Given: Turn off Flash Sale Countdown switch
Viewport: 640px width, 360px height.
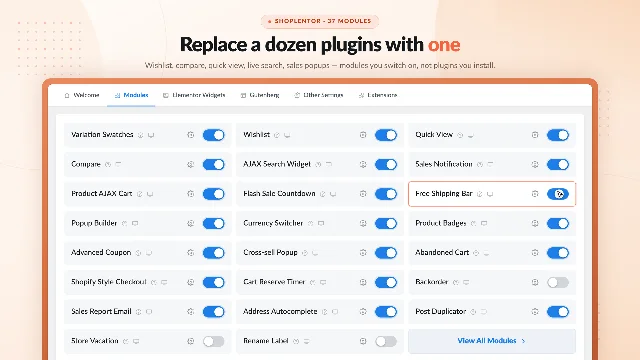Looking at the screenshot, I should click(x=386, y=194).
